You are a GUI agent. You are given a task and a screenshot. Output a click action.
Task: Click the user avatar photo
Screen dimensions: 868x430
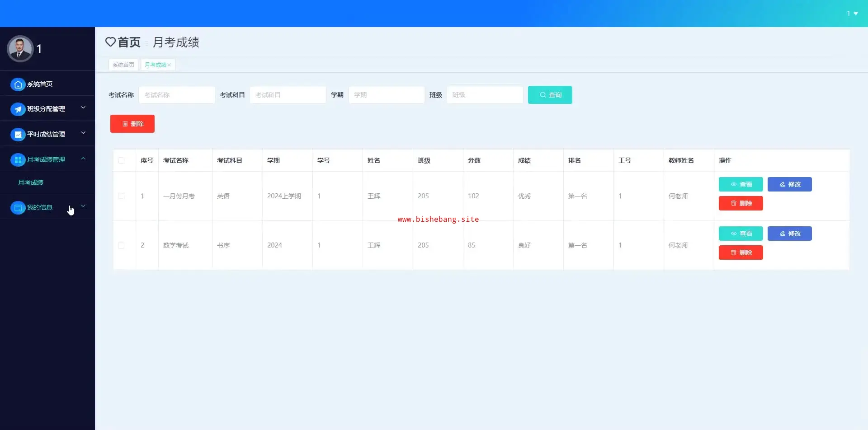pos(20,49)
